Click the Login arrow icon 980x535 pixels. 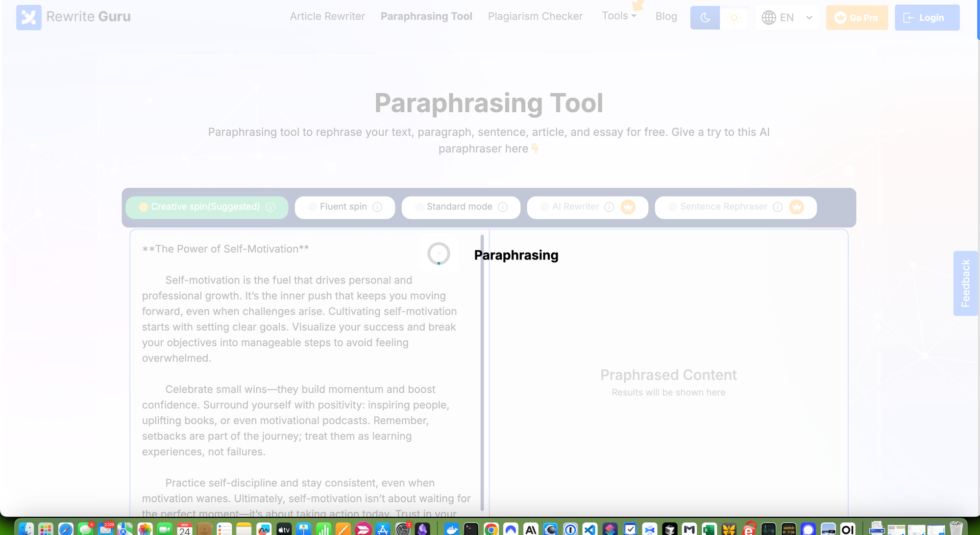909,18
